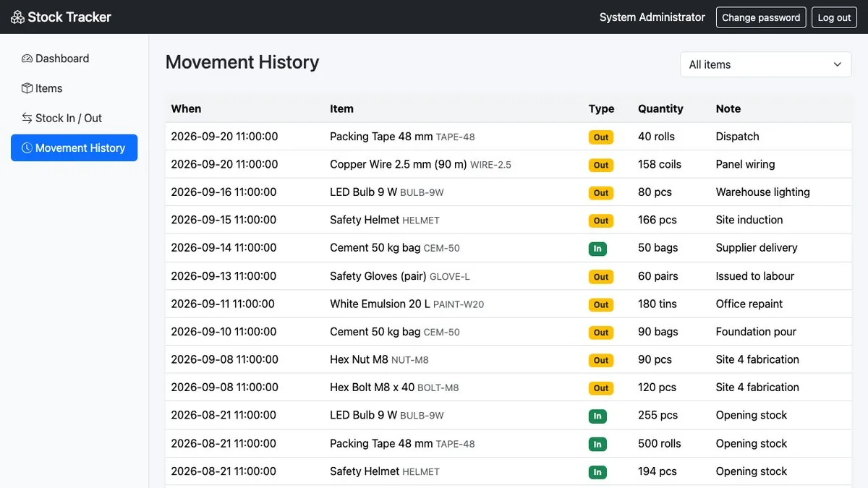Click the Items box icon

click(27, 88)
